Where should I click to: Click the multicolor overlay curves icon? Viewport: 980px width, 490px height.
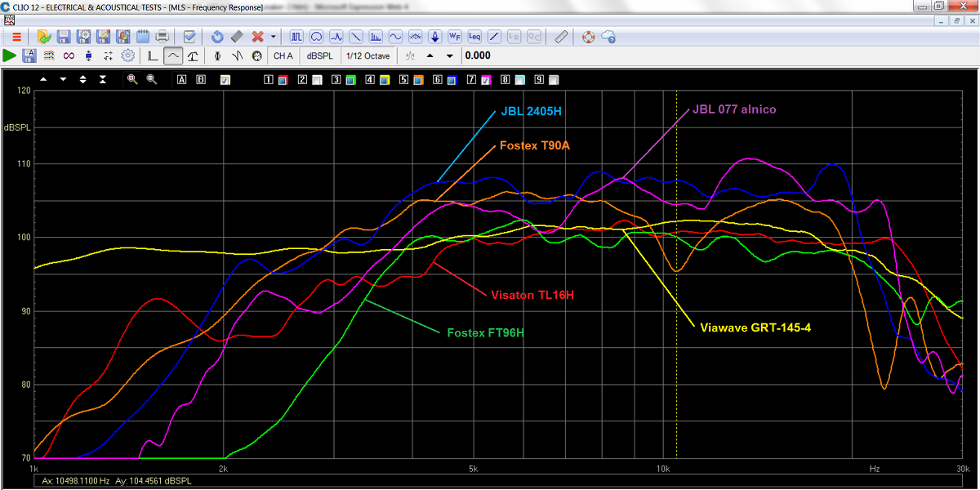pyautogui.click(x=49, y=56)
